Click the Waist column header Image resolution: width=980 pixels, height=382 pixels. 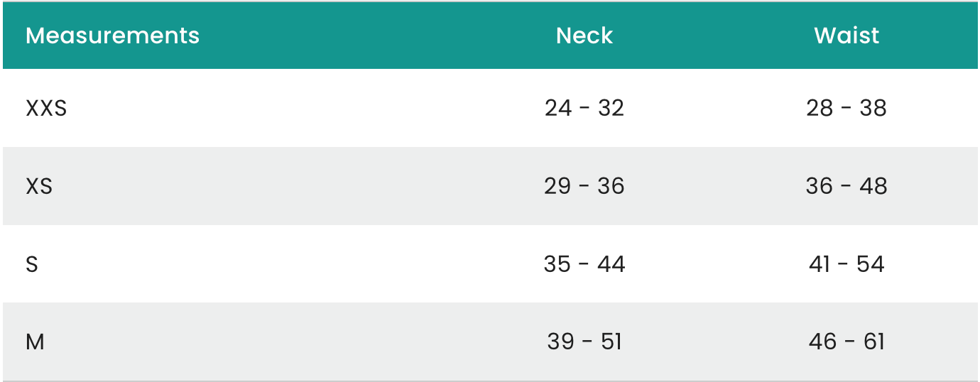pos(846,36)
